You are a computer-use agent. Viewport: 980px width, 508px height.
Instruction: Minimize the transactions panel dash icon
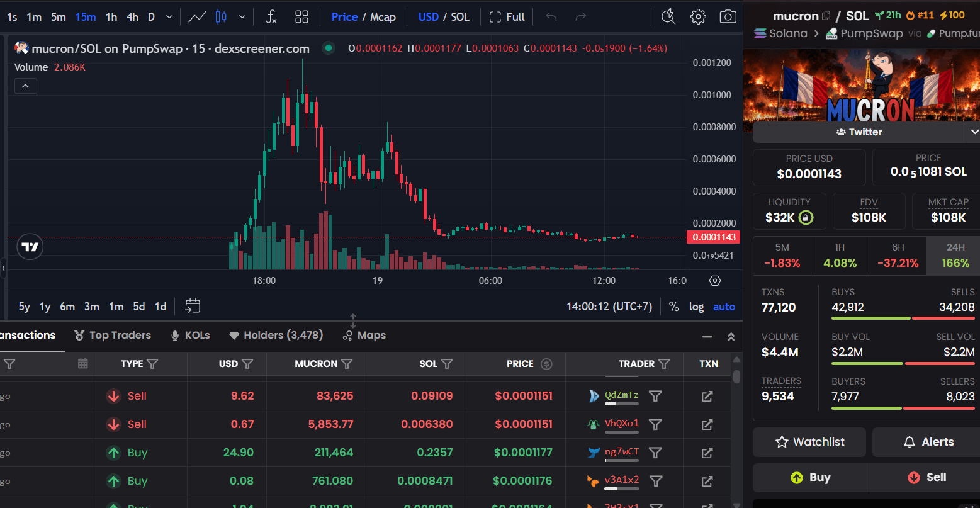click(x=707, y=337)
